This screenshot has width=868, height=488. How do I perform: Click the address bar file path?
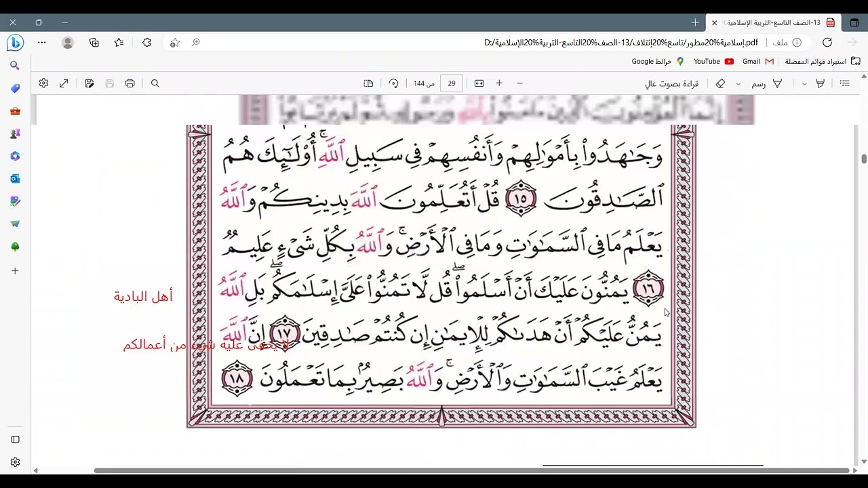point(621,43)
